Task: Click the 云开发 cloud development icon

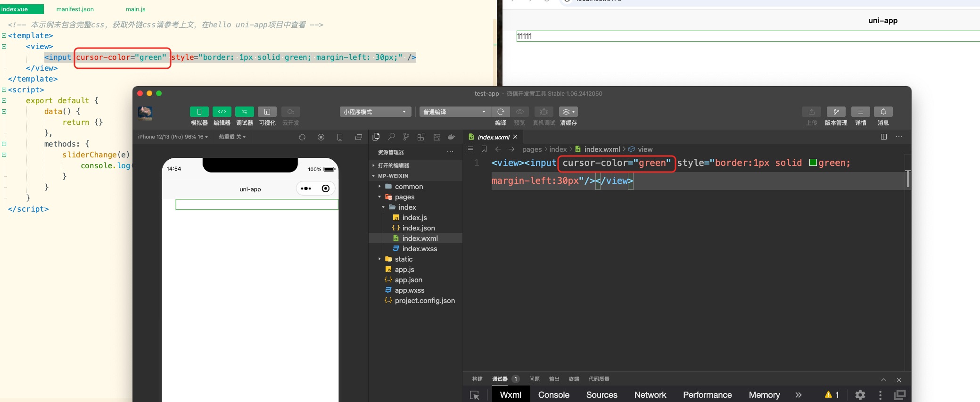Action: [290, 112]
